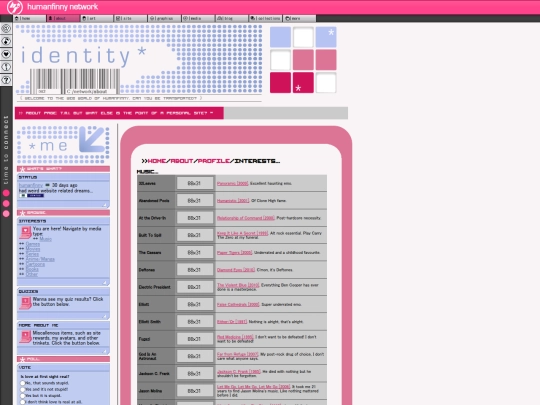Open the False Cathedrals album link
The height and width of the screenshot is (405, 540).
point(238,304)
